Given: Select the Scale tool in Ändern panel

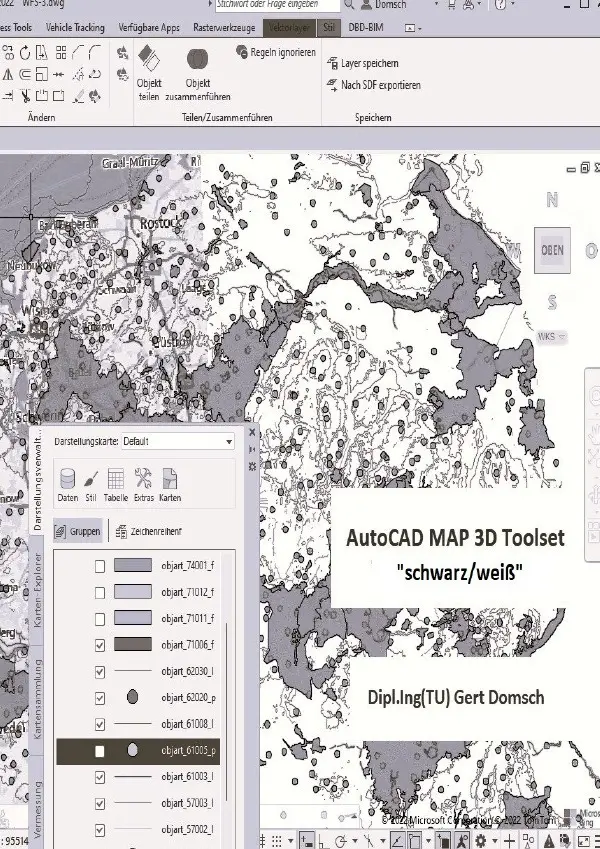Looking at the screenshot, I should pos(42,74).
